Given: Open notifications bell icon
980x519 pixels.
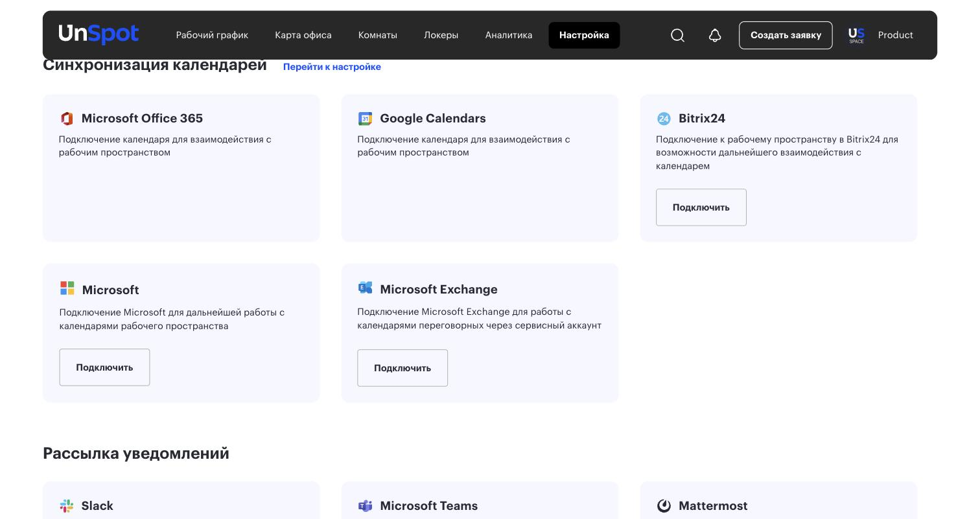Looking at the screenshot, I should click(x=715, y=35).
